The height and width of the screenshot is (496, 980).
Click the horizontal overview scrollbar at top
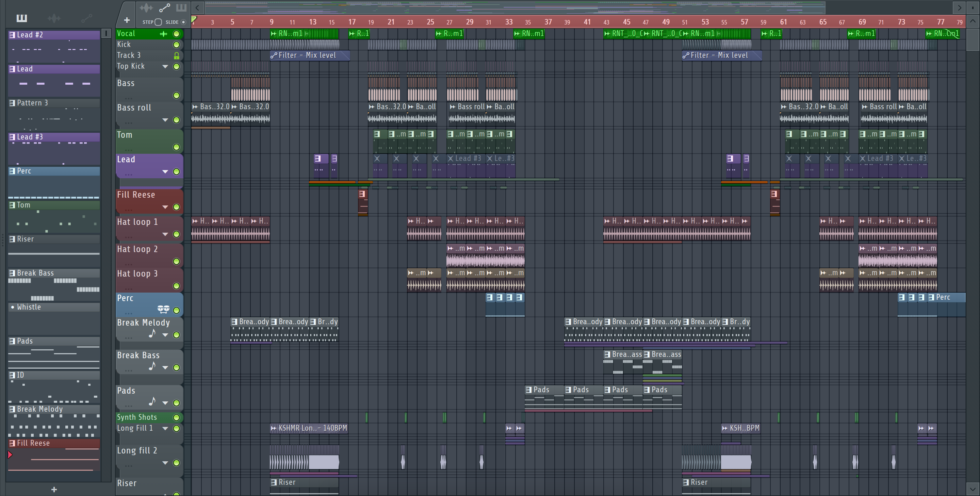click(515, 7)
